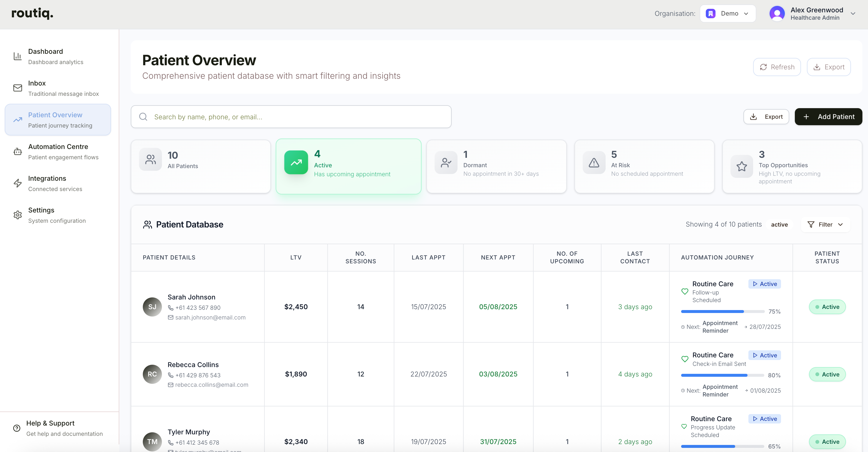Click the Automation Centre robot icon

[x=18, y=152]
